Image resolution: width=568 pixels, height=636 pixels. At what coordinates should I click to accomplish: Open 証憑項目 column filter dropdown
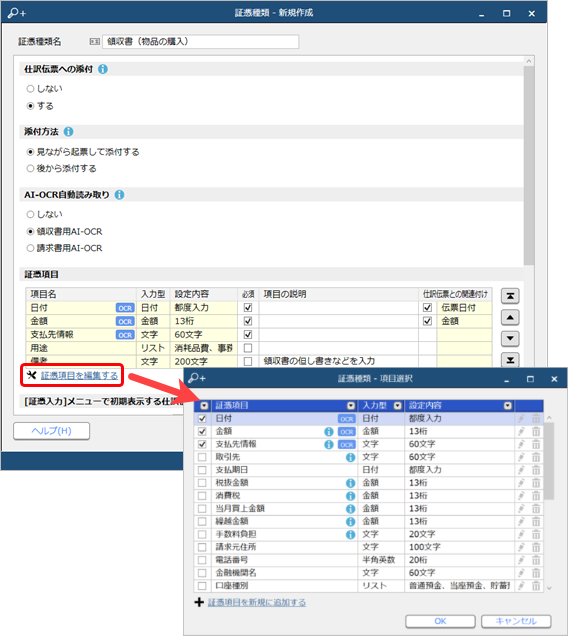tap(351, 406)
